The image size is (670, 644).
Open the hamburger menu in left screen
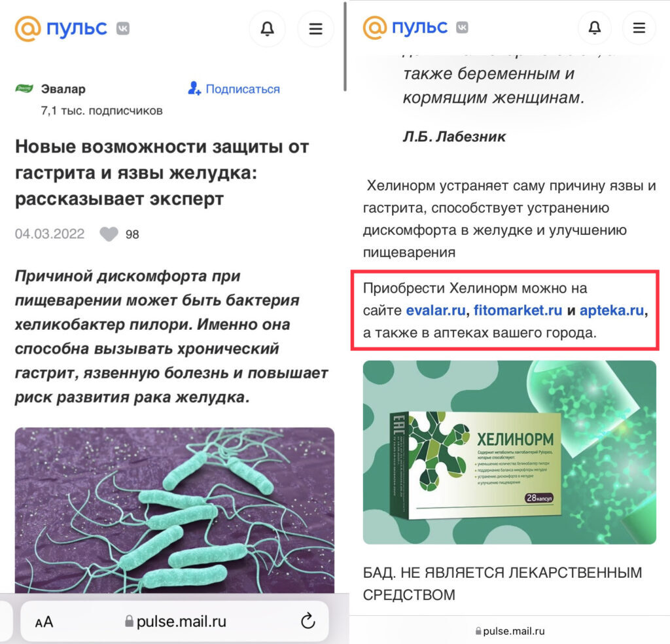(x=315, y=29)
